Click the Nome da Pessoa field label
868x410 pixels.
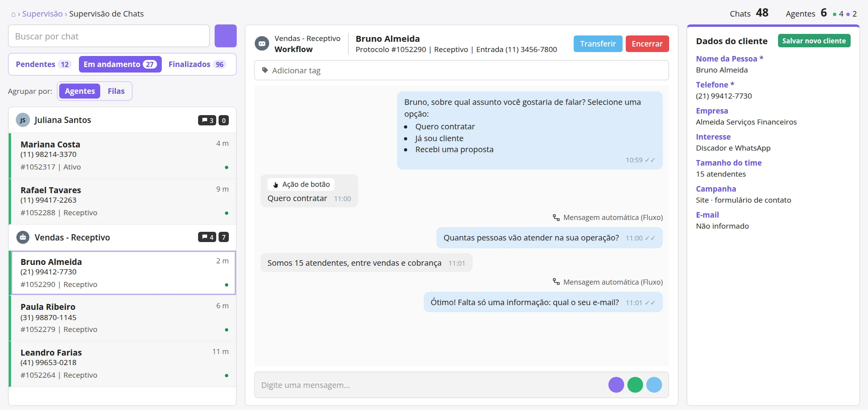coord(730,59)
